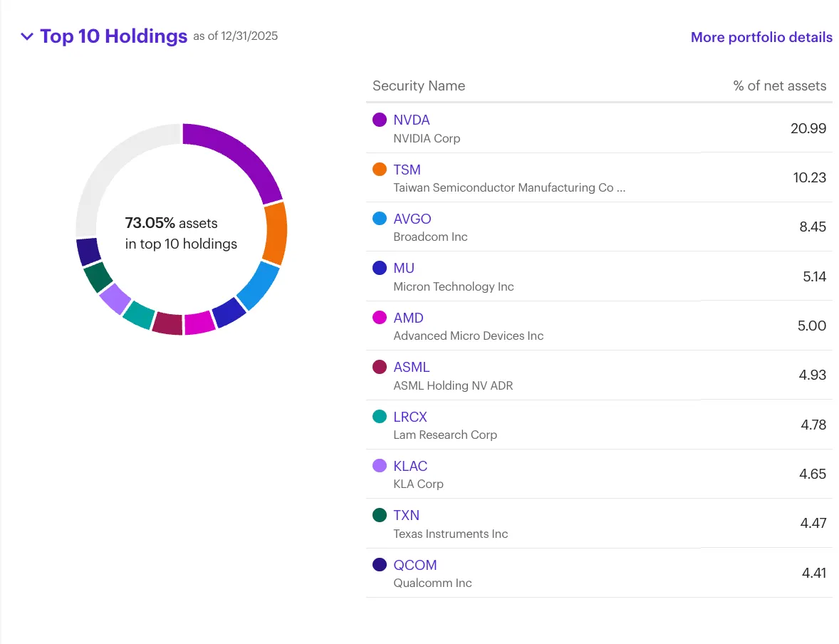Open the MU ticker link
The height and width of the screenshot is (644, 839).
pos(404,268)
